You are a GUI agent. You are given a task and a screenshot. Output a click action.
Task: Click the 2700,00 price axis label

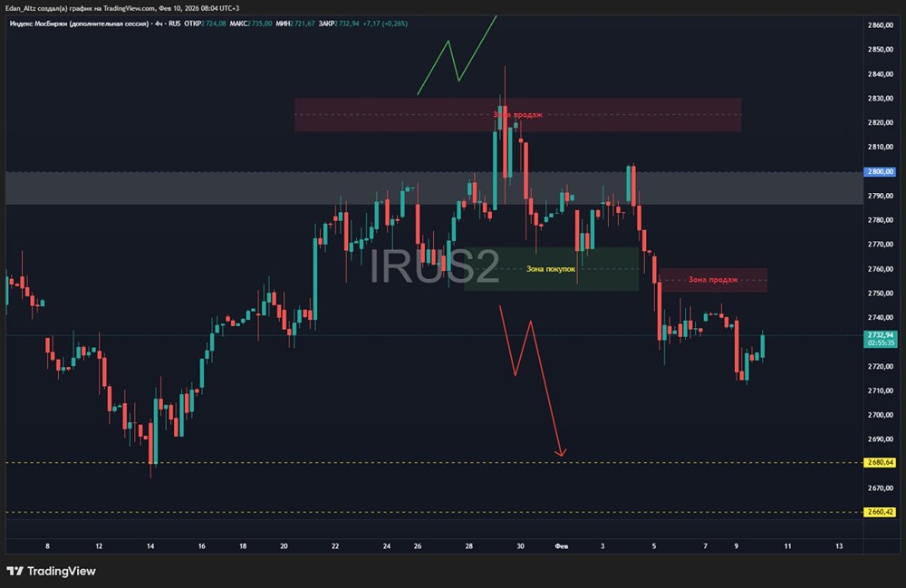880,415
